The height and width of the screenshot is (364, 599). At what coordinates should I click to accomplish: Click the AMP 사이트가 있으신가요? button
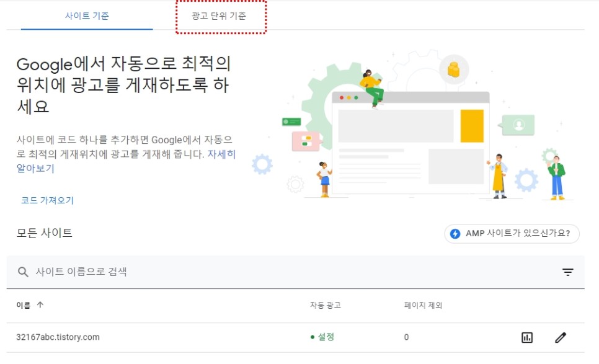tap(512, 233)
